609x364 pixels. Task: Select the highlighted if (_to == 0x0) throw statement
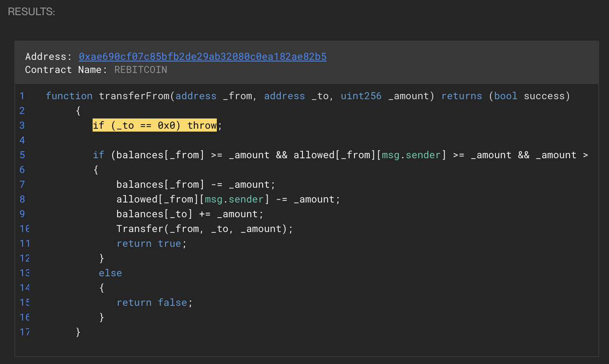[155, 125]
